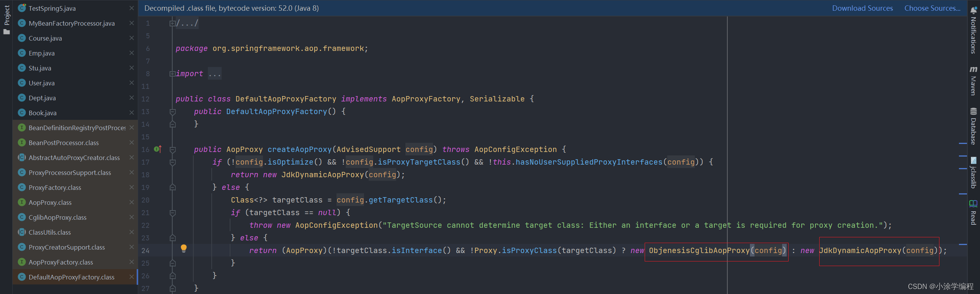Collapse the inner else block at line 23

point(173,238)
